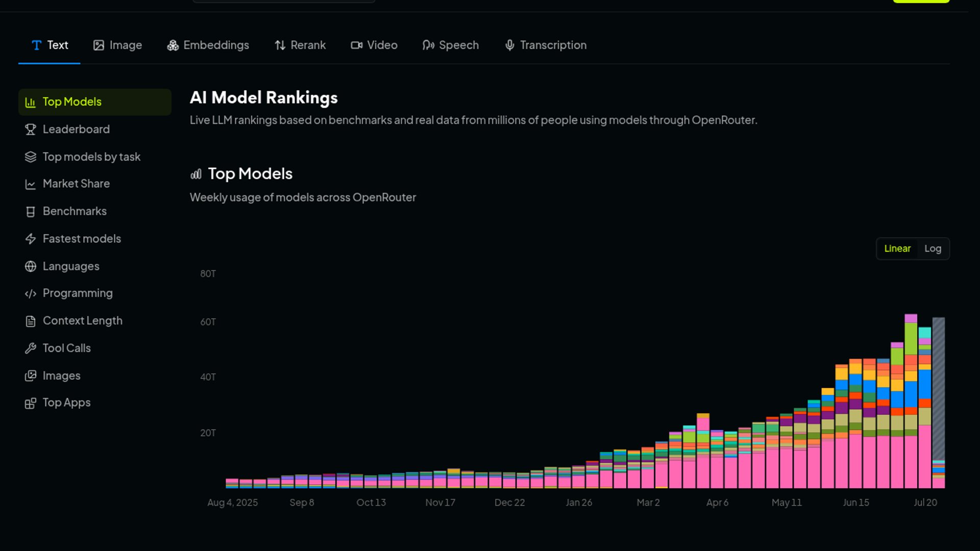The image size is (980, 551).
Task: Click the Text tab icon
Action: tap(36, 45)
